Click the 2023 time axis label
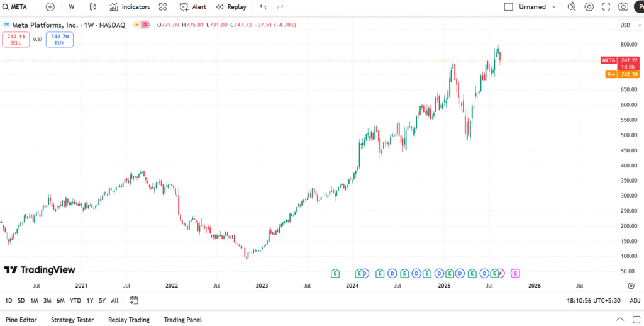Screen dimensions: 644x326 point(262,285)
